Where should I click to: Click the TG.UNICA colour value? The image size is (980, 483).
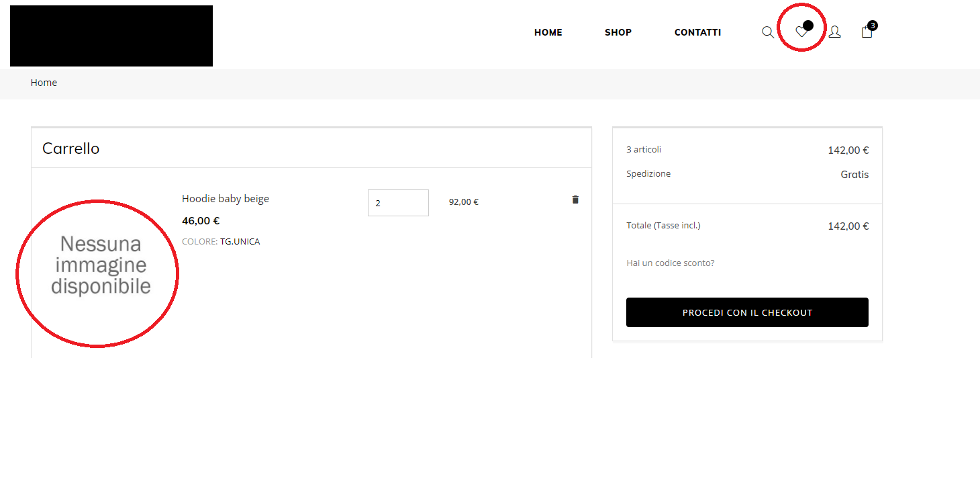point(240,242)
